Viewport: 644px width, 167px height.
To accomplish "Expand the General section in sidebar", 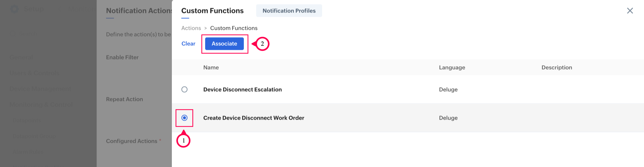I will click(21, 57).
